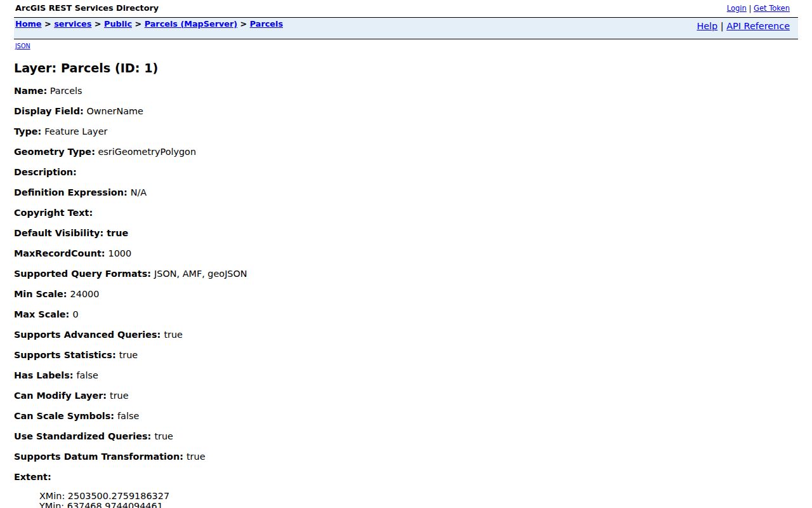
Task: Click the Parcels breadcrumb link
Action: coord(266,24)
